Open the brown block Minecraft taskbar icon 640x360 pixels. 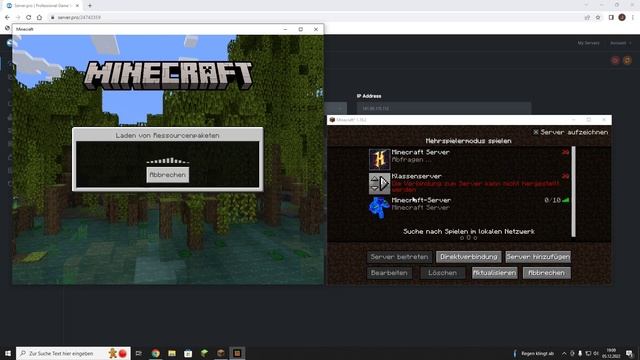(x=221, y=353)
